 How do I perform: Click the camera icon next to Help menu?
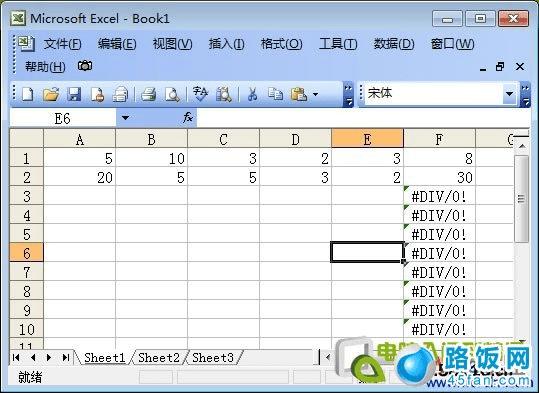(x=85, y=66)
